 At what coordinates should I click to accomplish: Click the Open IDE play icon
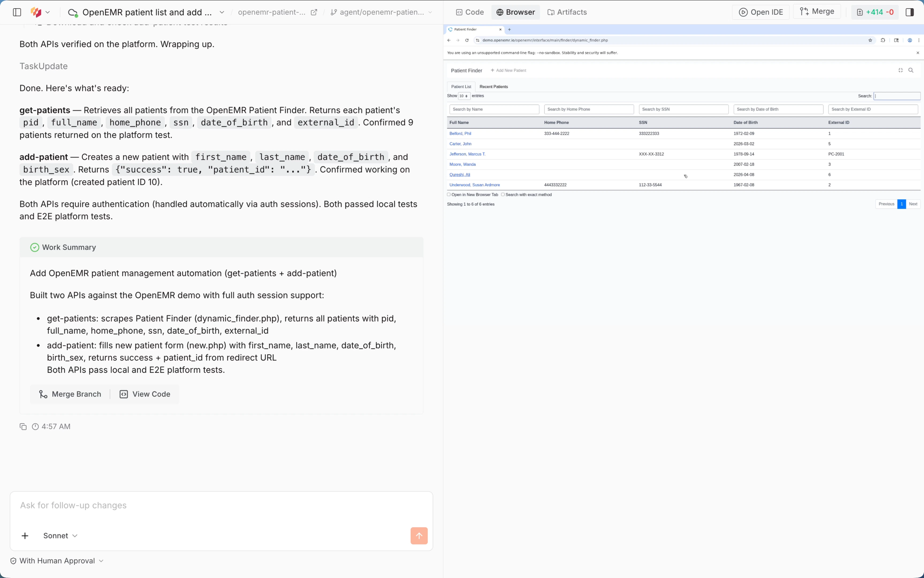[743, 12]
